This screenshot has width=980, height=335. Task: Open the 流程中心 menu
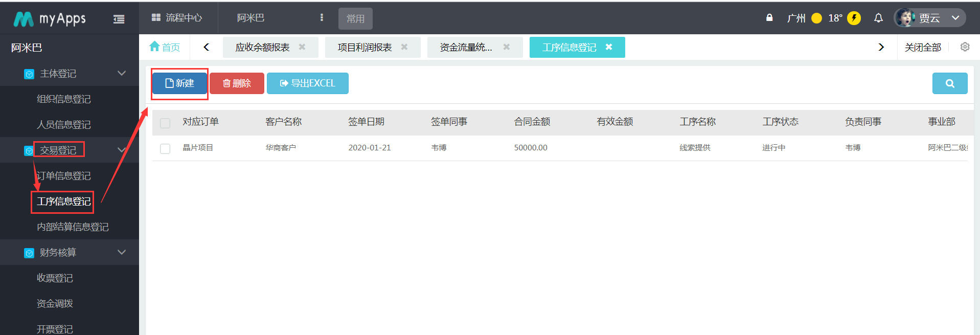tap(177, 18)
